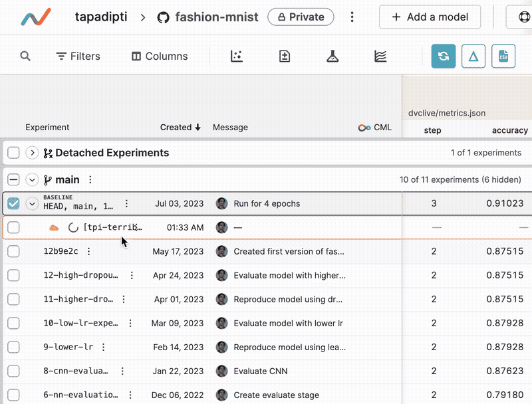The width and height of the screenshot is (532, 404).
Task: Check the 8-cnn-evalua row checkbox
Action: (x=13, y=371)
